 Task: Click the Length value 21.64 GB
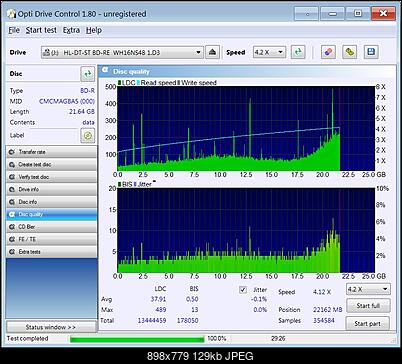[82, 112]
